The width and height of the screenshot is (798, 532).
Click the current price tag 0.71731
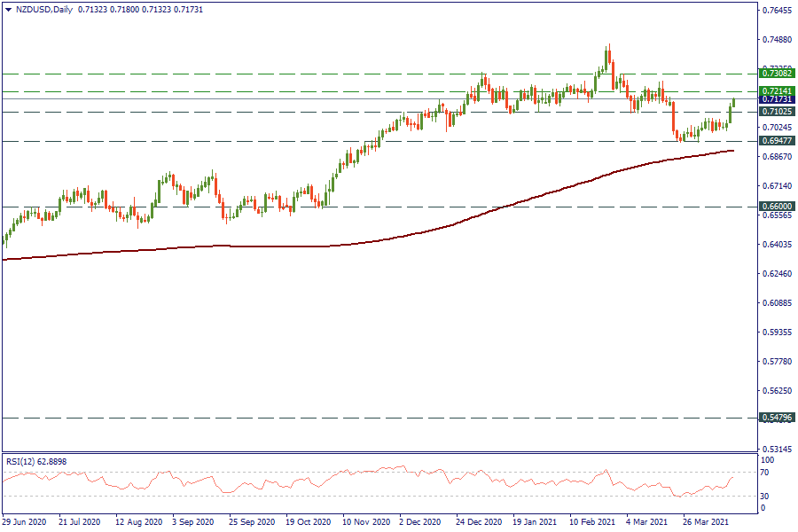click(x=777, y=101)
